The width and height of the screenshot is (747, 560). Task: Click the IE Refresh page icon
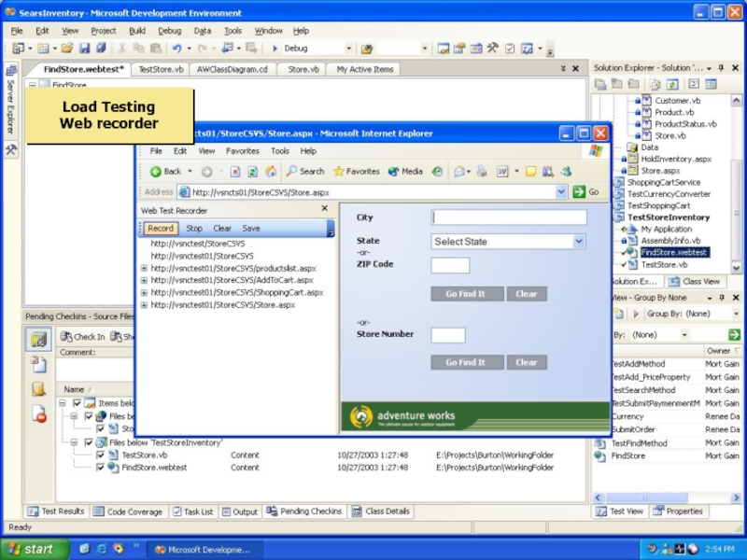coord(252,172)
